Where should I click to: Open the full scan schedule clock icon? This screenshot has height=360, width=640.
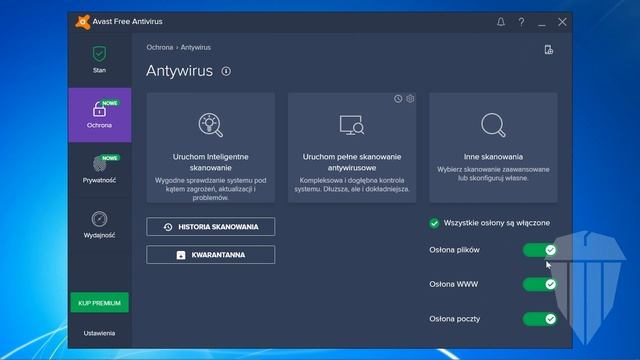pyautogui.click(x=398, y=99)
